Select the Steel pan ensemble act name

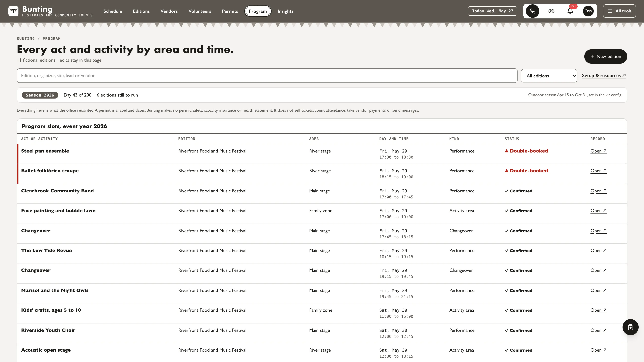pyautogui.click(x=45, y=151)
